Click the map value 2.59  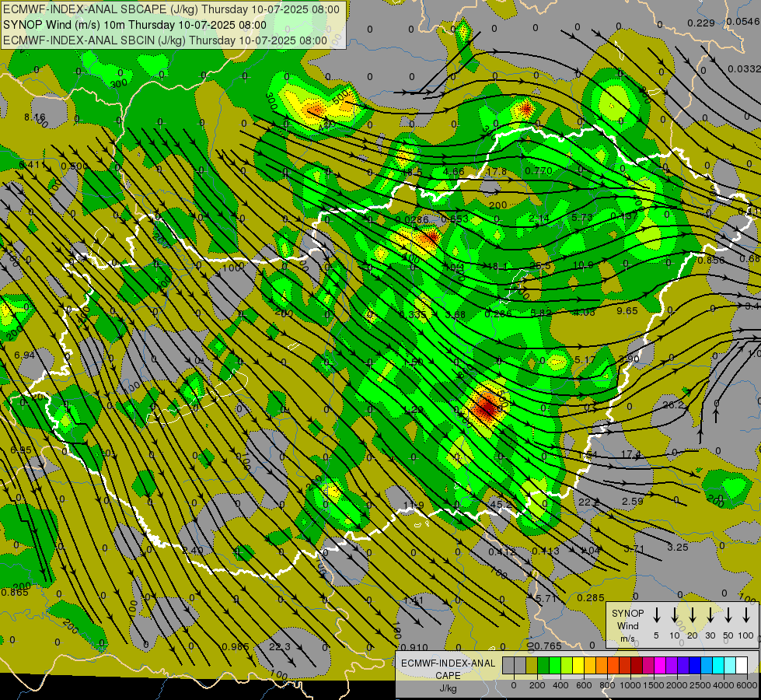click(x=633, y=501)
